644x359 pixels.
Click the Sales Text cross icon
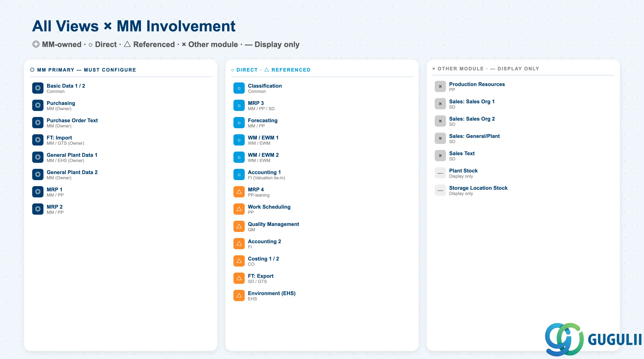click(x=440, y=156)
